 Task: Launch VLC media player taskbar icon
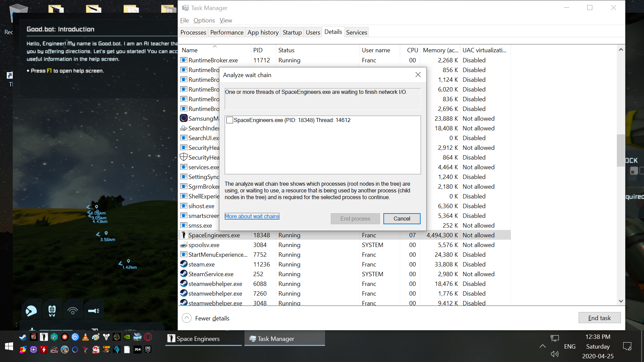click(x=86, y=337)
